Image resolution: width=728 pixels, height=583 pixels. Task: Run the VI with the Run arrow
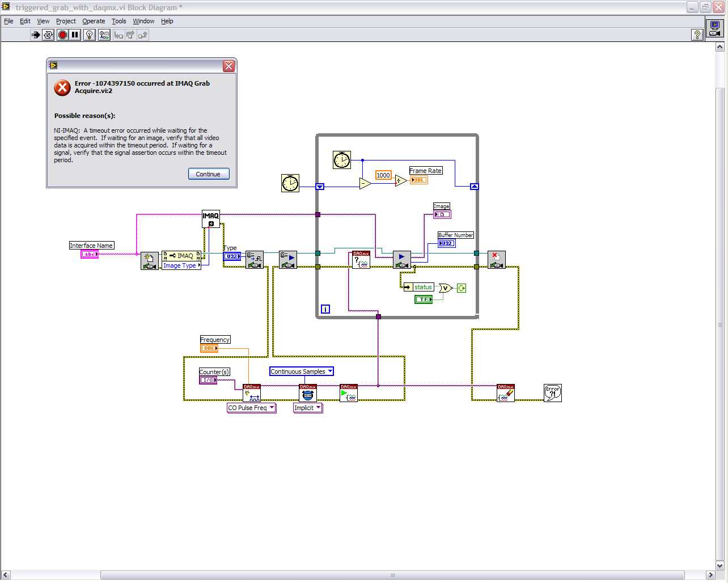(x=36, y=35)
